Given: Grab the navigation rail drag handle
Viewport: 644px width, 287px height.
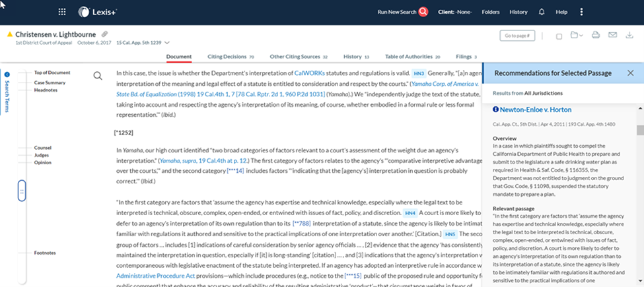Looking at the screenshot, I should (x=22, y=191).
